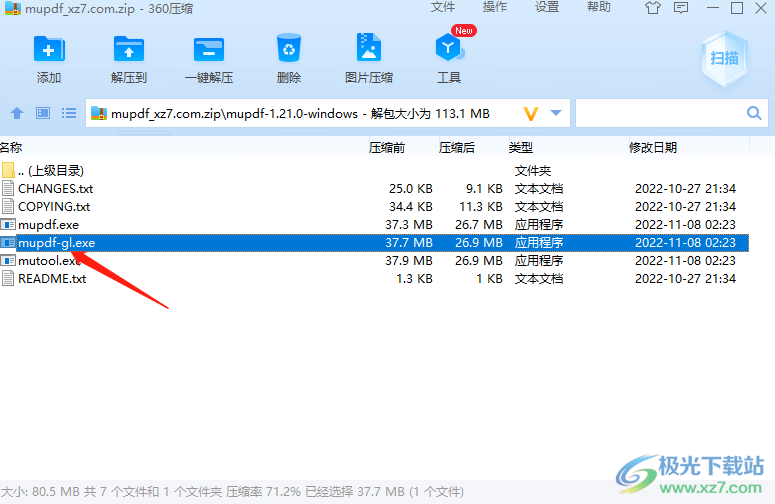Image resolution: width=775 pixels, height=504 pixels.
Task: Click the 删除 (Delete) trash icon
Action: click(x=289, y=48)
